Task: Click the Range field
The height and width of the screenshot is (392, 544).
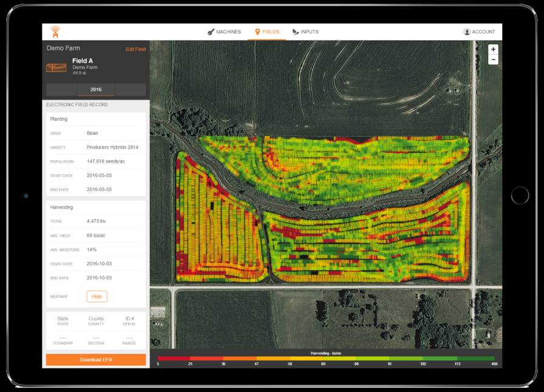Action: point(129,340)
